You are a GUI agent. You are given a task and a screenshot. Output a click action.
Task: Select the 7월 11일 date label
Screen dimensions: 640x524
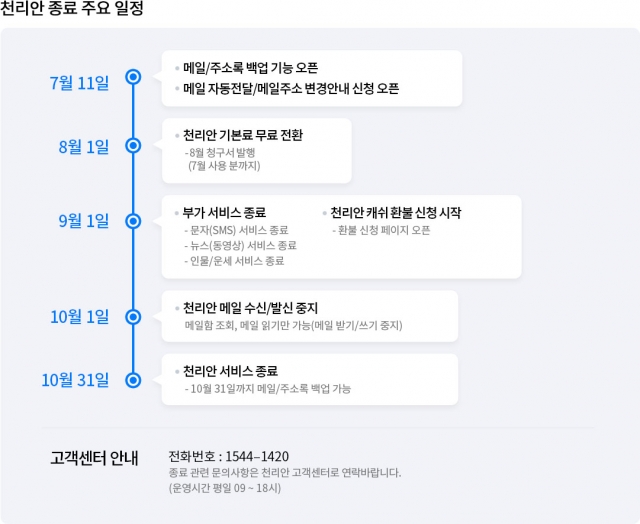[x=80, y=83]
